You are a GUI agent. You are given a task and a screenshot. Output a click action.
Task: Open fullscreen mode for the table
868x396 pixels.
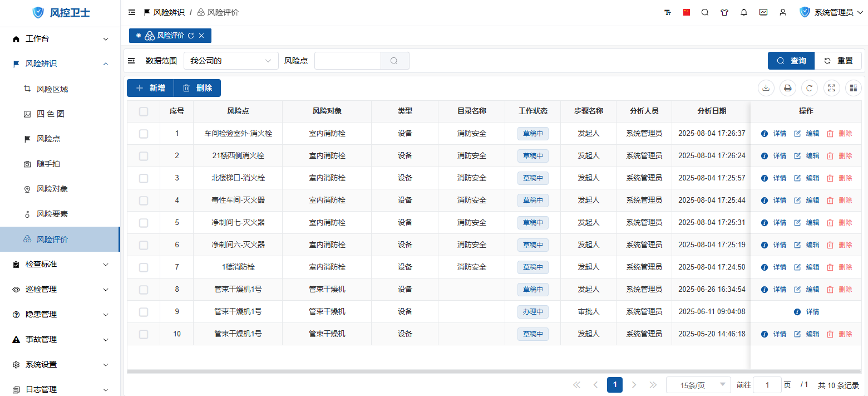pyautogui.click(x=831, y=88)
